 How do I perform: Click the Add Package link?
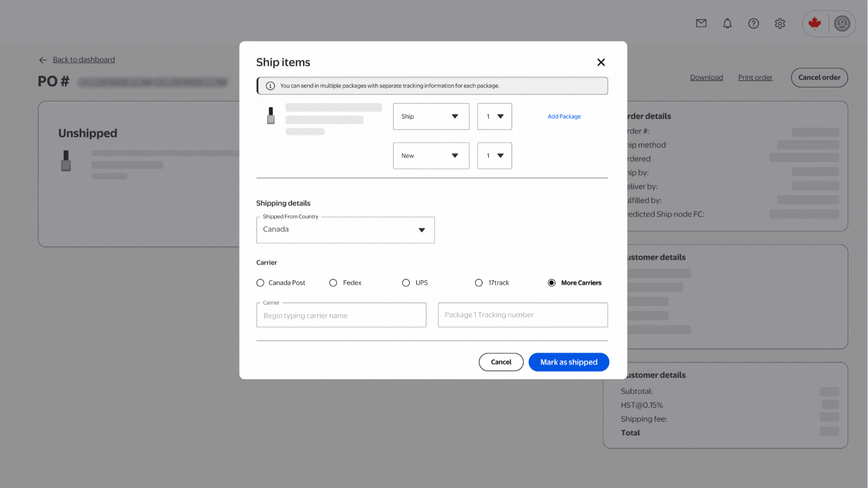click(x=564, y=117)
